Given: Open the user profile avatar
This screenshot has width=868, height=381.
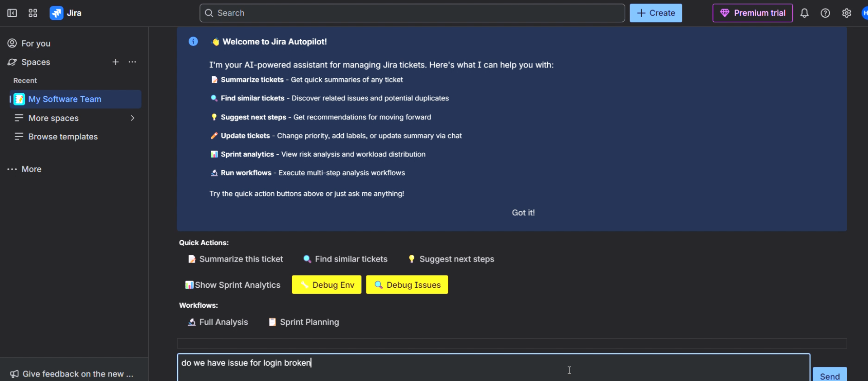Looking at the screenshot, I should click(864, 13).
